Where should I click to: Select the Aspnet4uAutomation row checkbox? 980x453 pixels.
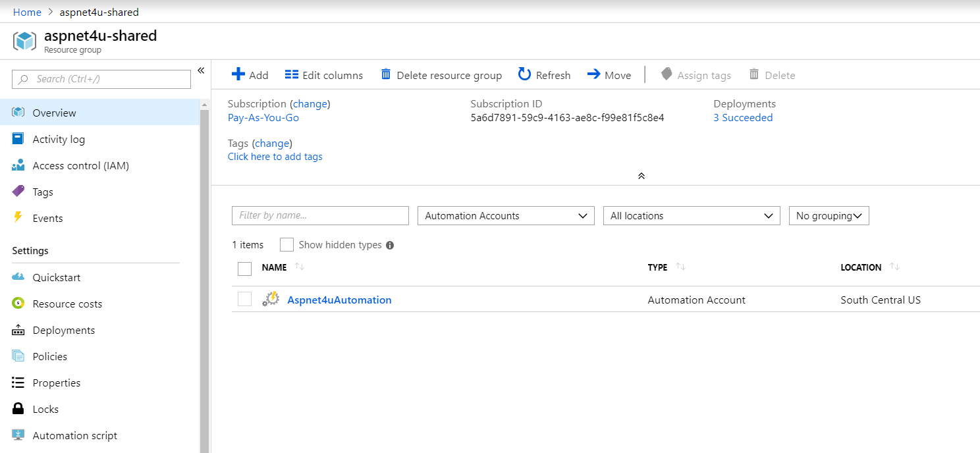pyautogui.click(x=244, y=300)
